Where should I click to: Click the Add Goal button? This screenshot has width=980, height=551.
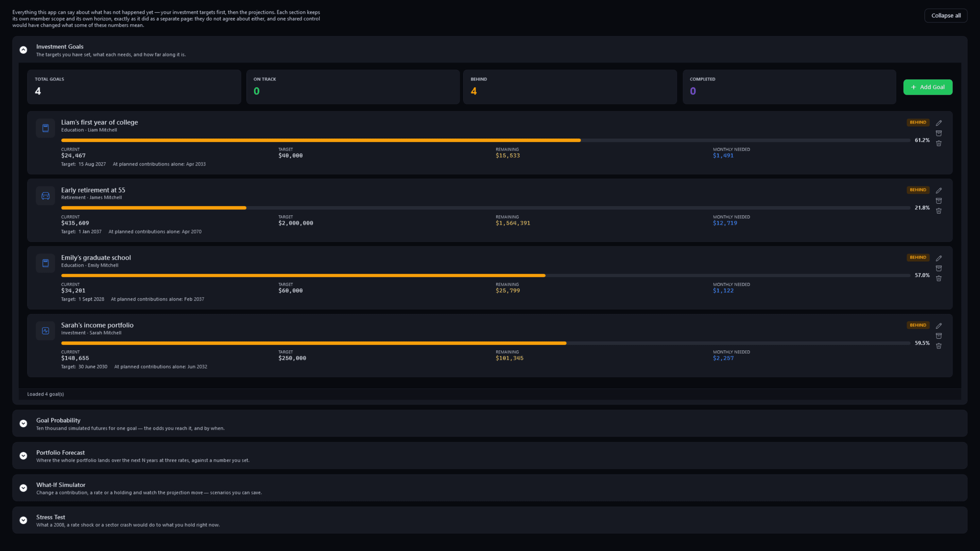(927, 87)
